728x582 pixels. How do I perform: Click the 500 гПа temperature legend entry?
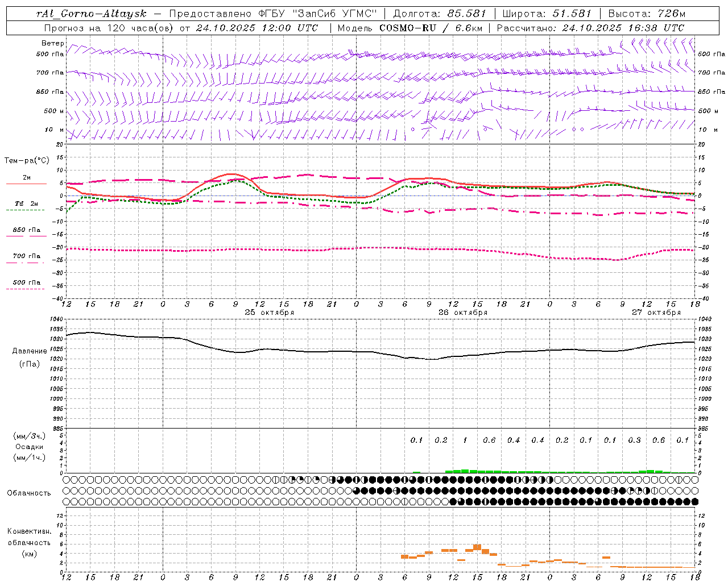26,282
